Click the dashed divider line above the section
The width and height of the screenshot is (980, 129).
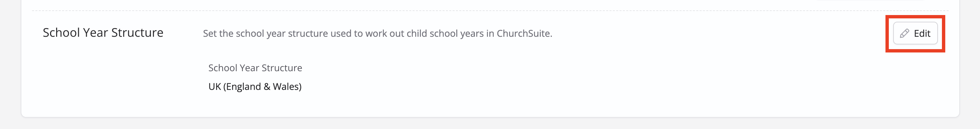(x=490, y=11)
